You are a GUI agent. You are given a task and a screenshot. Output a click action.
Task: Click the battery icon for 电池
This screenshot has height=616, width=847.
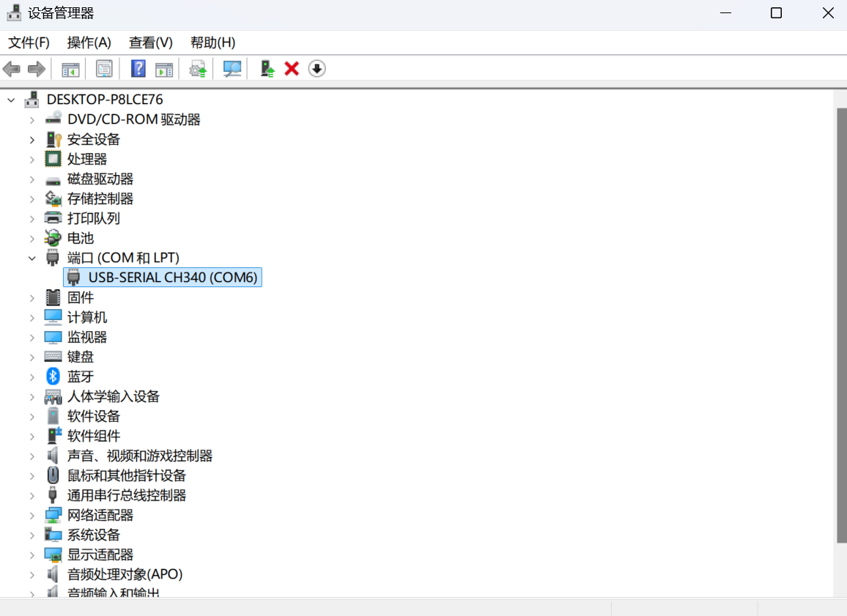coord(53,237)
